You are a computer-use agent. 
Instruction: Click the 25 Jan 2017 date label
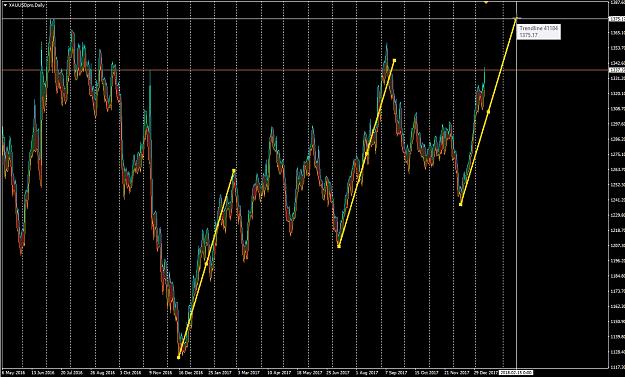coord(220,373)
